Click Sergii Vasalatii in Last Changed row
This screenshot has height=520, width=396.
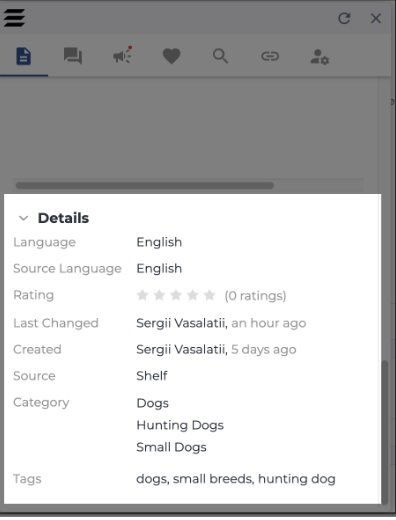(182, 323)
